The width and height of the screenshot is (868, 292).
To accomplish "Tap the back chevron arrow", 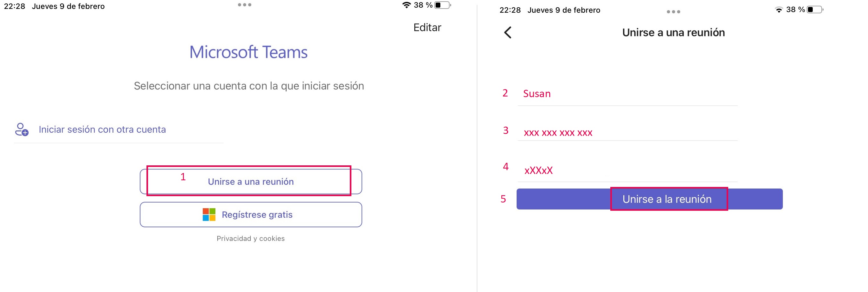I will pos(507,33).
